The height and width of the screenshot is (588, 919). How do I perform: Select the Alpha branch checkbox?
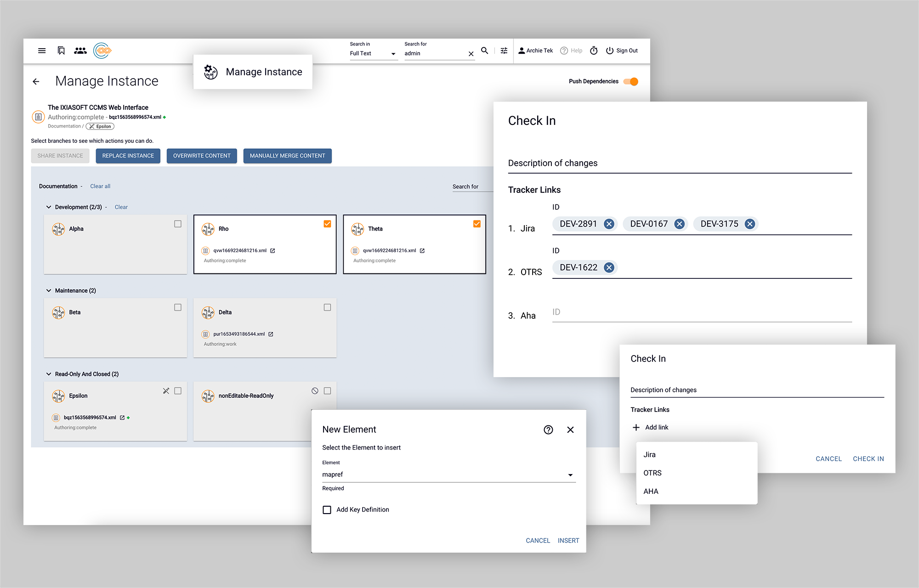click(178, 224)
